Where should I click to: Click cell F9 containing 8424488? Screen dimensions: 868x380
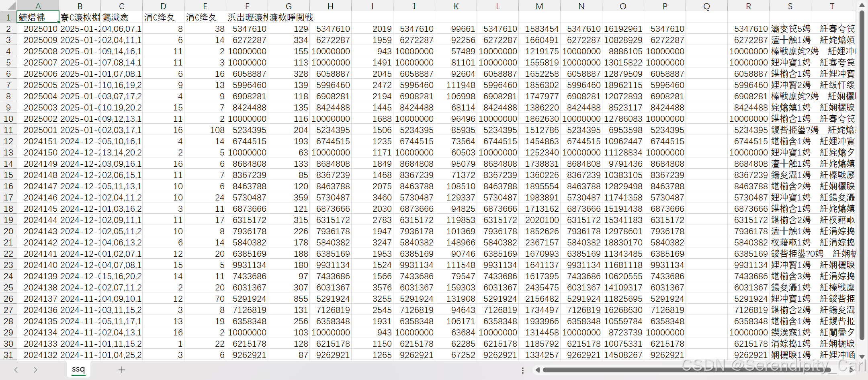point(247,107)
